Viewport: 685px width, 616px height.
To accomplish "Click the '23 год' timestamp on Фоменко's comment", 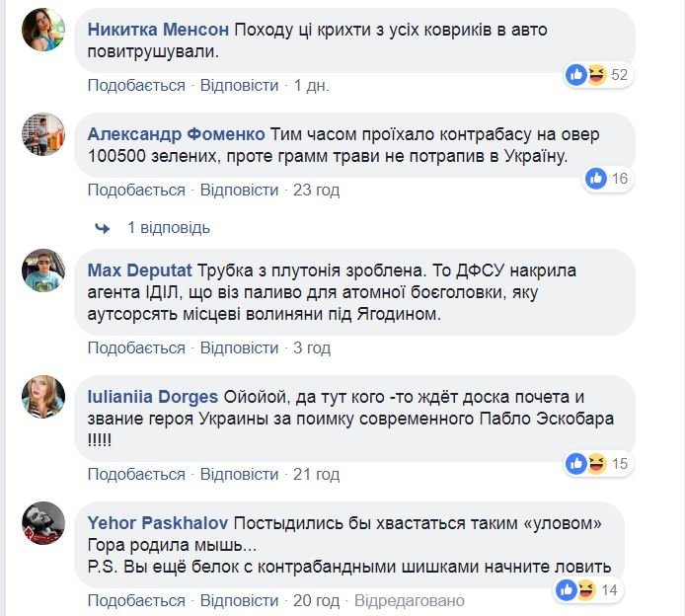I will [x=317, y=190].
